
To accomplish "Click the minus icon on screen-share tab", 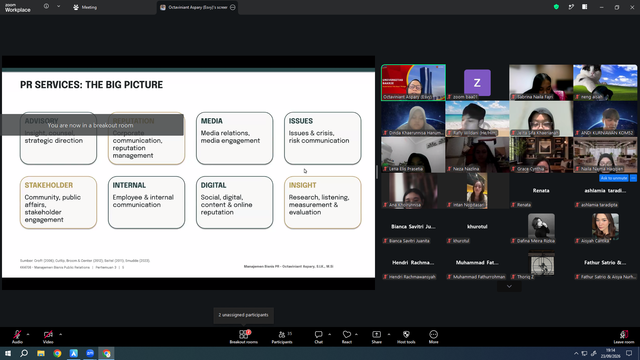I will click(233, 7).
